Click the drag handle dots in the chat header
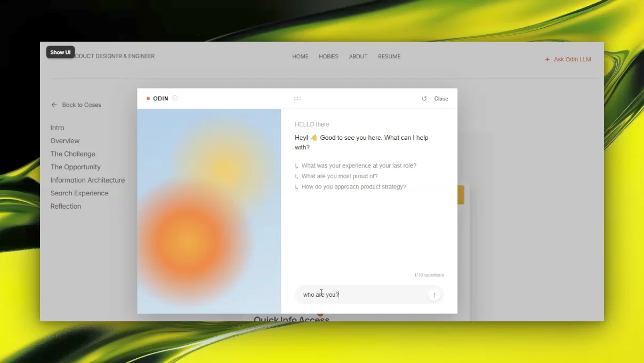The width and height of the screenshot is (644, 363). click(x=297, y=98)
